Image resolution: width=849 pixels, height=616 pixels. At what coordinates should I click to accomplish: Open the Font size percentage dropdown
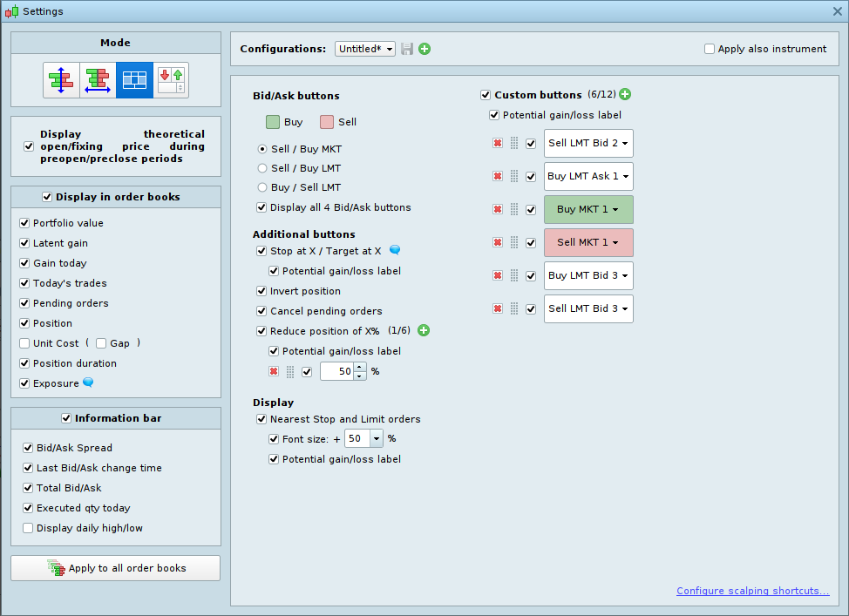(x=377, y=438)
